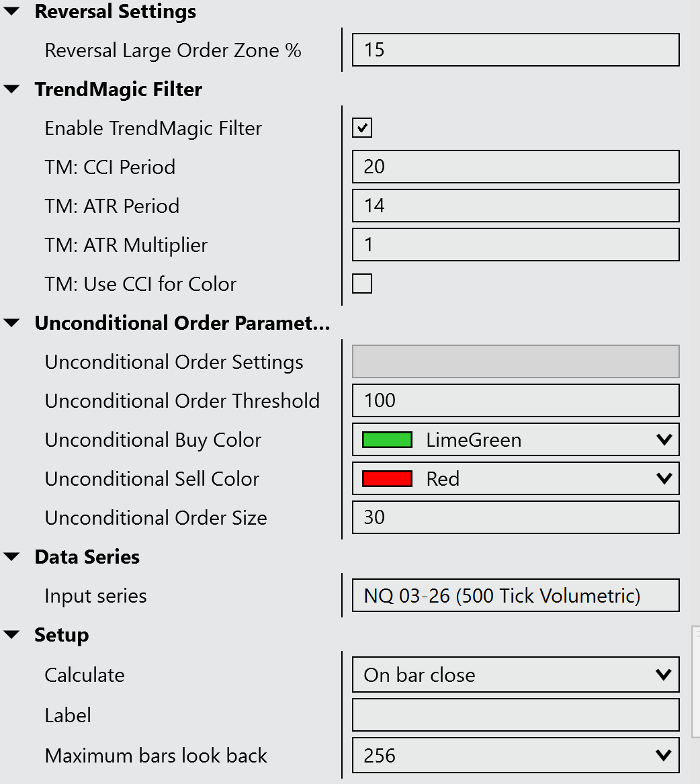Collapse the Setup section
The width and height of the screenshot is (700, 784).
point(12,635)
